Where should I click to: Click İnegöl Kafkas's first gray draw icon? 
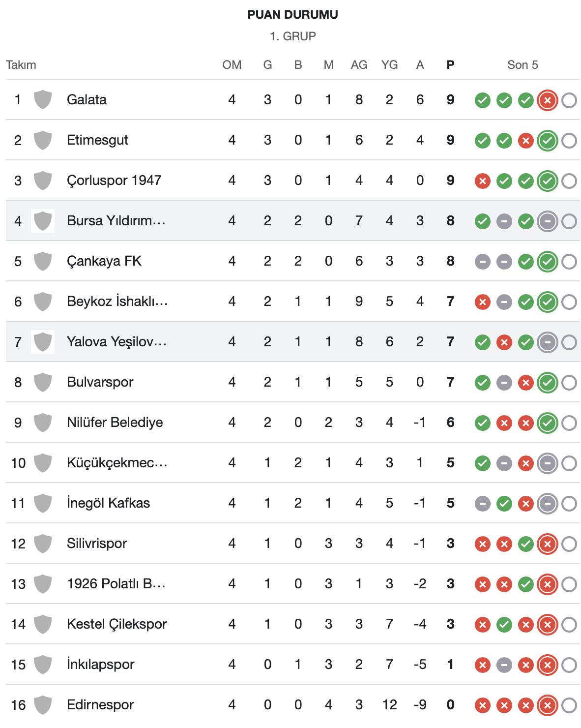click(482, 504)
